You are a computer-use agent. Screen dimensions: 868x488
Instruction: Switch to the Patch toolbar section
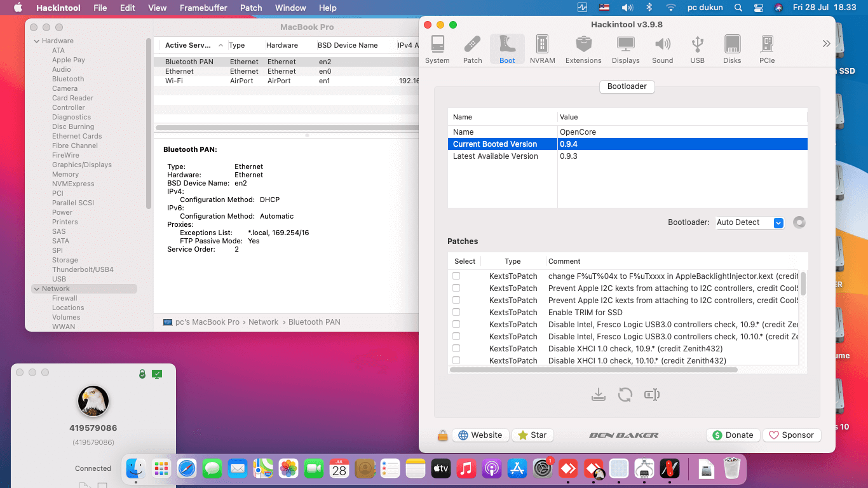pyautogui.click(x=472, y=50)
